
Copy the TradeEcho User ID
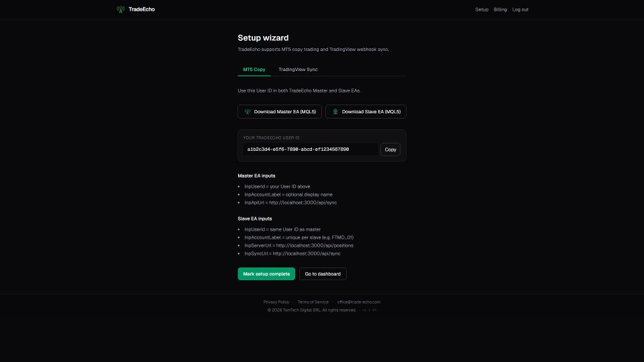point(390,149)
